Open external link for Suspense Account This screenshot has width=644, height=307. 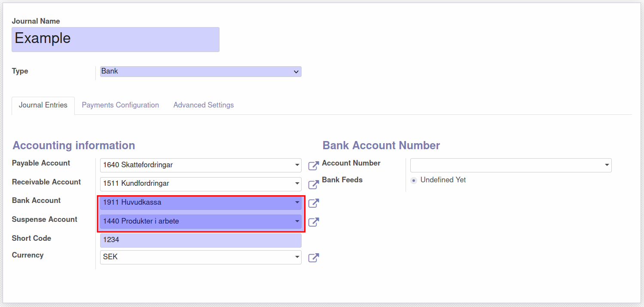(314, 222)
